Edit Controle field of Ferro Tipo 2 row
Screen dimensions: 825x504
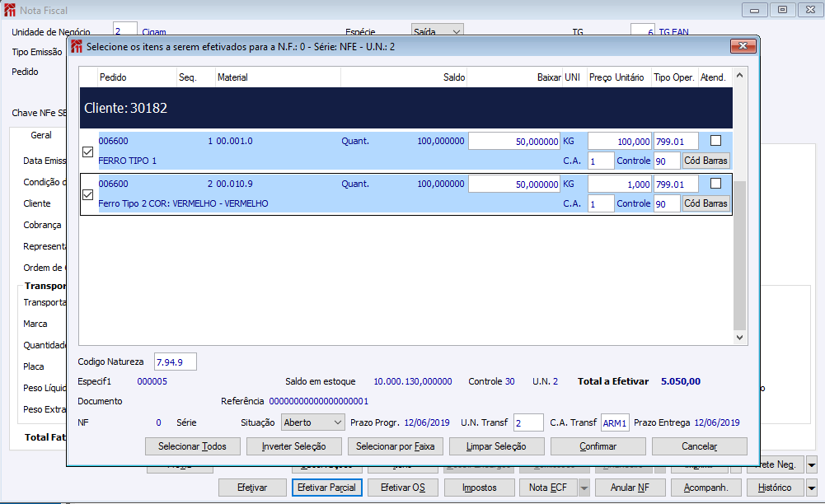(667, 204)
